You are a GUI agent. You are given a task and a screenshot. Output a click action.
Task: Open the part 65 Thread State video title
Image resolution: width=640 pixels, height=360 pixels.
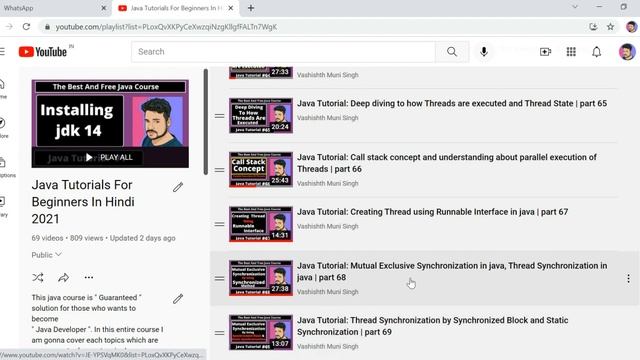point(452,103)
